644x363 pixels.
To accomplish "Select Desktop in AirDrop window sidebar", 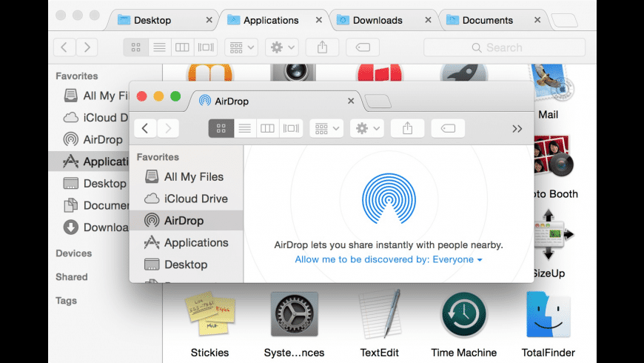I will (187, 264).
